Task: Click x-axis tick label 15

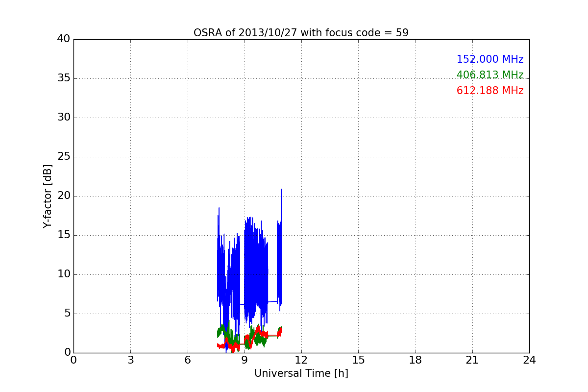Action: point(358,360)
